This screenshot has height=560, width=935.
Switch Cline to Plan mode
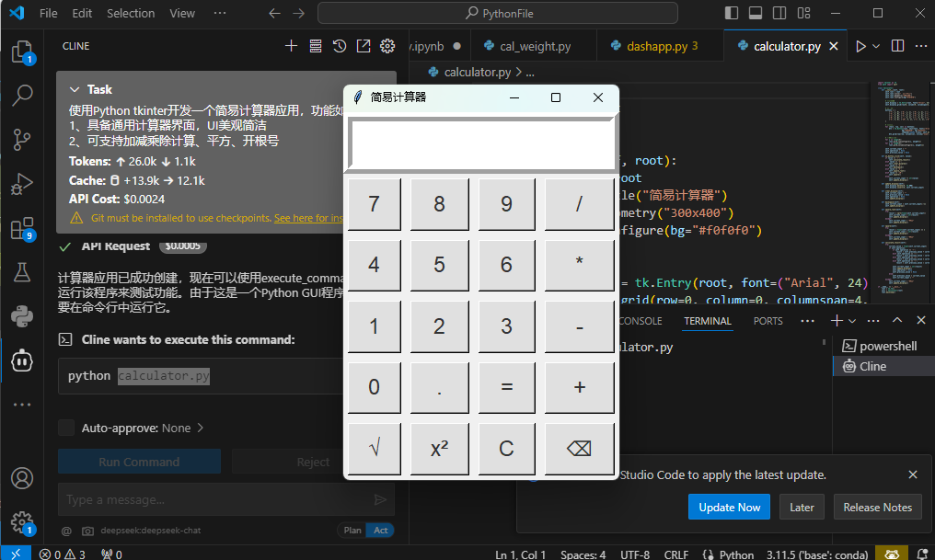coord(352,531)
